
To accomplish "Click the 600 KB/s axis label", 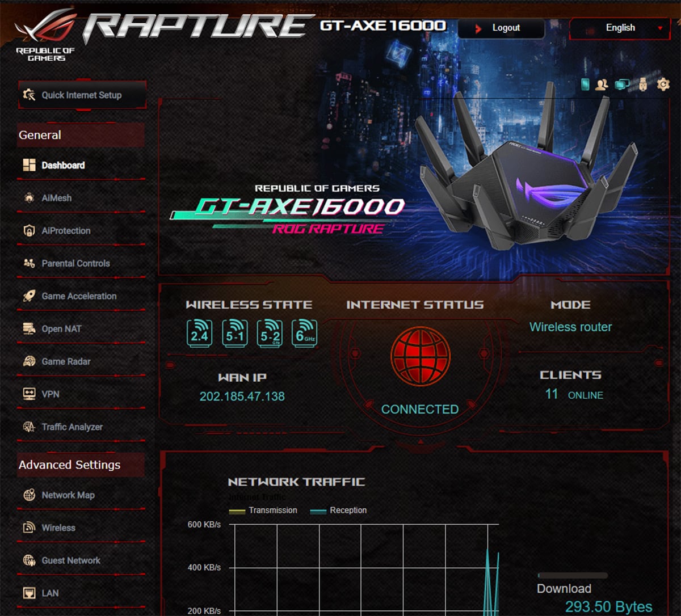I will coord(204,525).
